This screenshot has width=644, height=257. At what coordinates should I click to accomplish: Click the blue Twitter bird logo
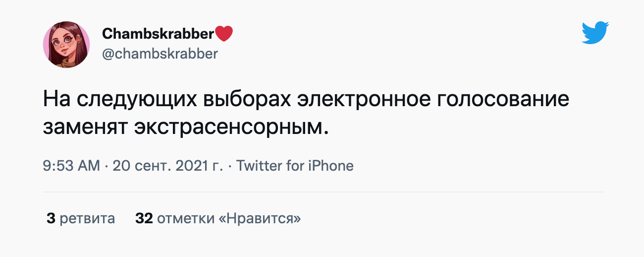tap(595, 33)
